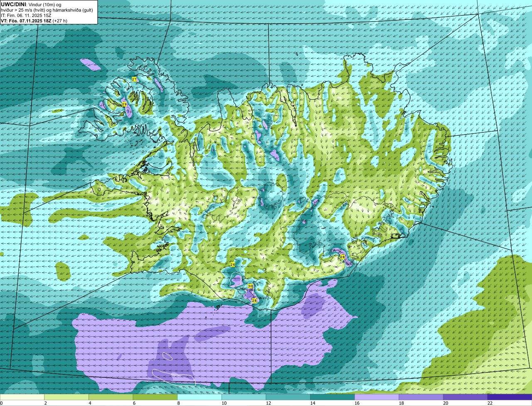Click the yellow 30 gust label
This screenshot has height=406, width=532.
click(x=250, y=286)
